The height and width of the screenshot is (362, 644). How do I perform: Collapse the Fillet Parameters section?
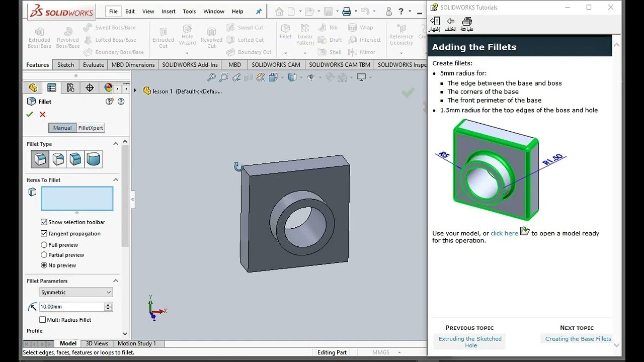pos(116,281)
